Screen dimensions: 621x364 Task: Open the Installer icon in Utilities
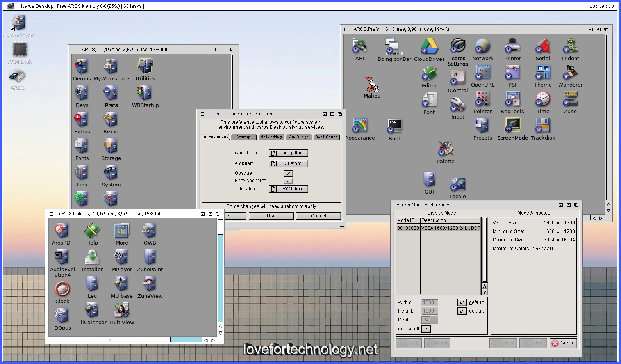click(92, 257)
